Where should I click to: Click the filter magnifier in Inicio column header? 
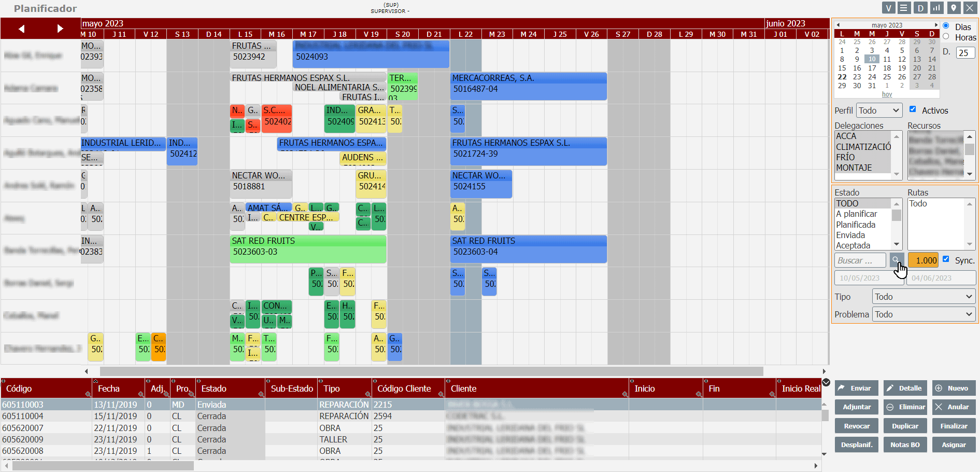click(699, 395)
